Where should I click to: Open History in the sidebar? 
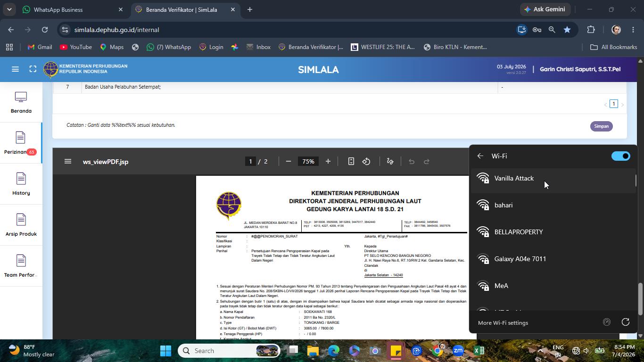[21, 184]
